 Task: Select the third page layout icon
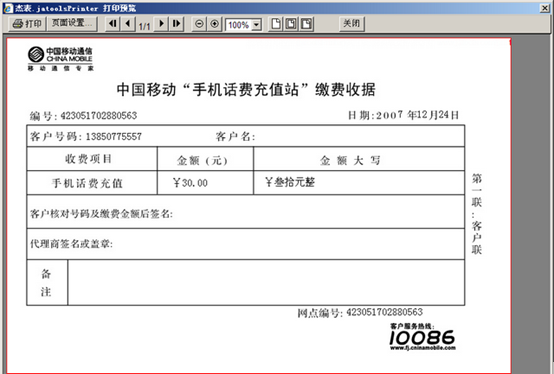point(306,24)
